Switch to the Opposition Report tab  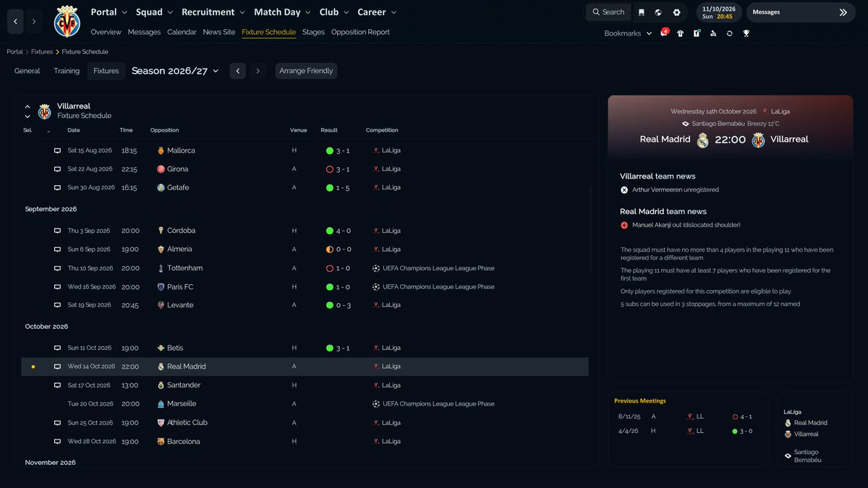360,33
